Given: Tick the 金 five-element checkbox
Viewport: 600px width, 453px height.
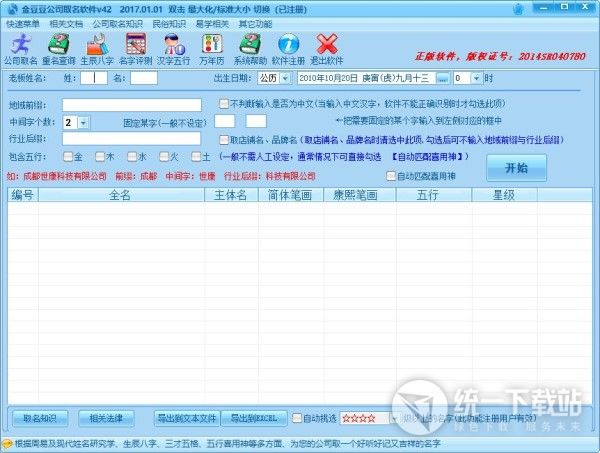Looking at the screenshot, I should point(68,157).
